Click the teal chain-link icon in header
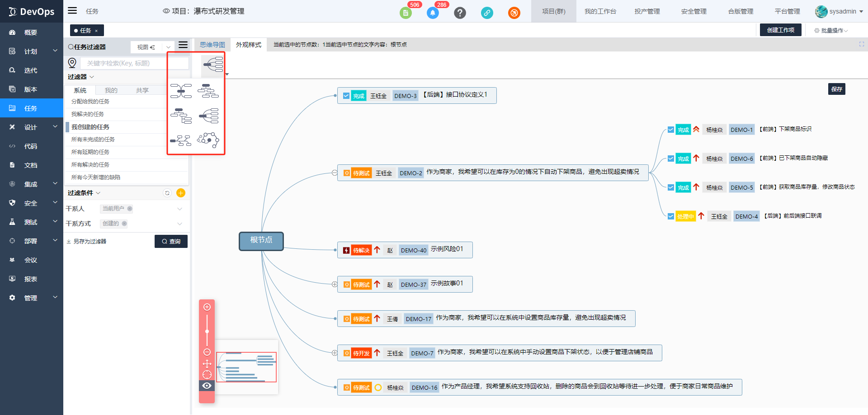This screenshot has width=868, height=415. pos(487,13)
